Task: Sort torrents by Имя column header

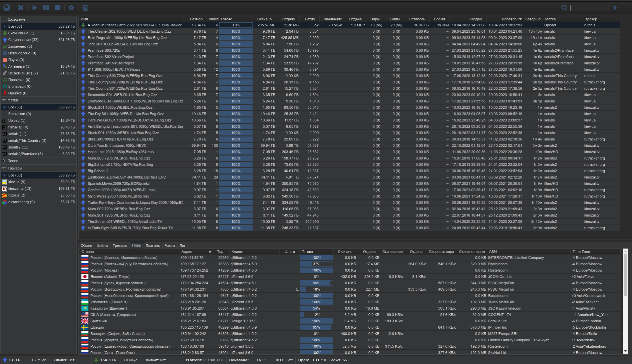Action: [x=131, y=19]
